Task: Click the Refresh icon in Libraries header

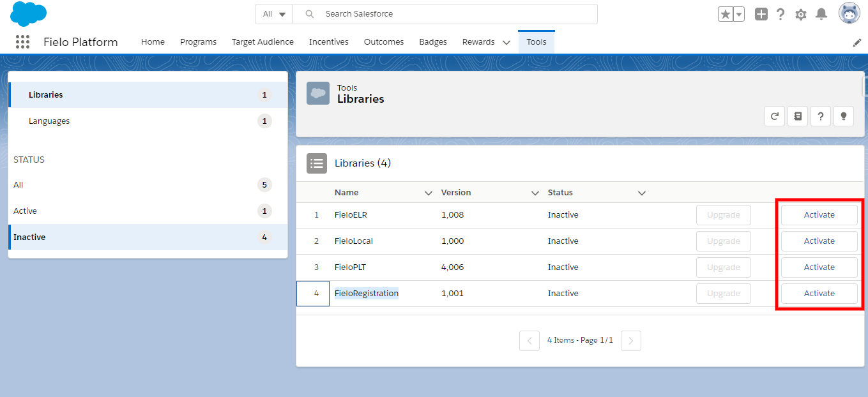Action: 775,116
